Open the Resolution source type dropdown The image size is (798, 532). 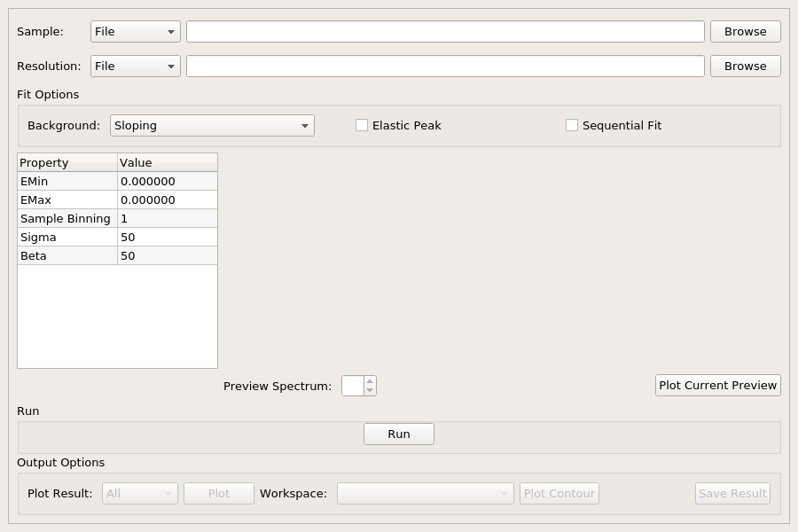[136, 66]
